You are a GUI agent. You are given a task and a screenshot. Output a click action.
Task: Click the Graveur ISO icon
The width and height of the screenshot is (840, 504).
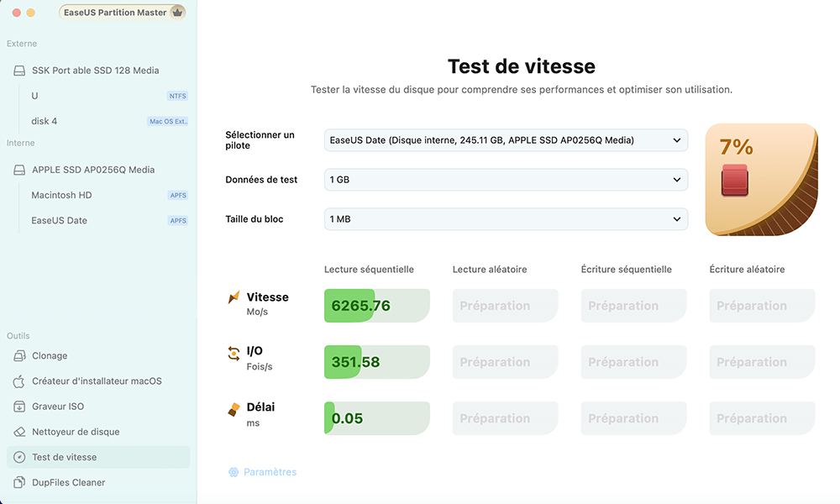click(19, 407)
